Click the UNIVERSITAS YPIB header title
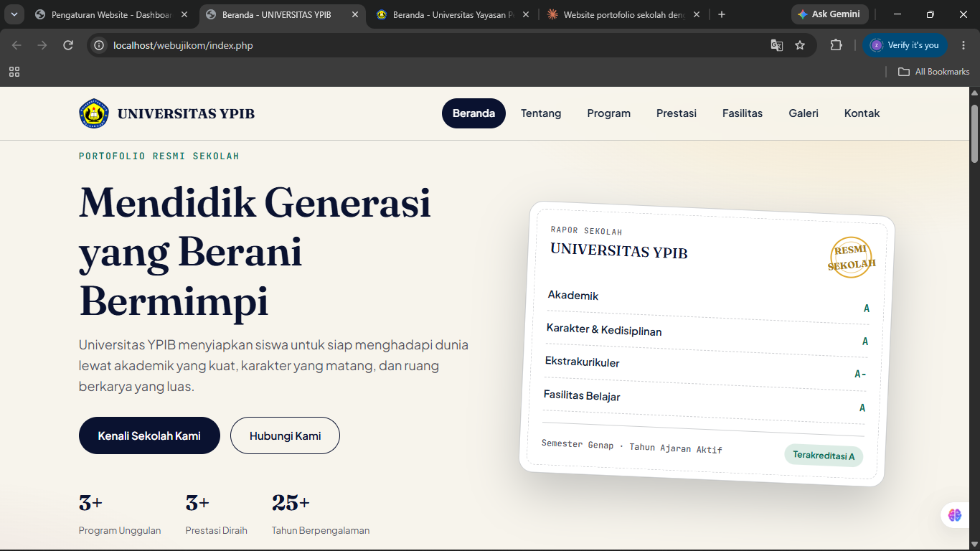This screenshot has height=551, width=980. click(x=186, y=113)
